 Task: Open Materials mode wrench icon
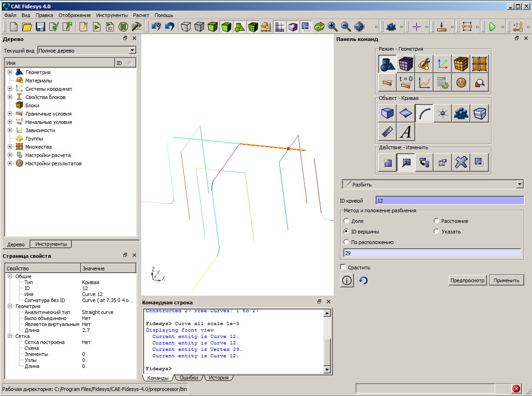tap(424, 64)
